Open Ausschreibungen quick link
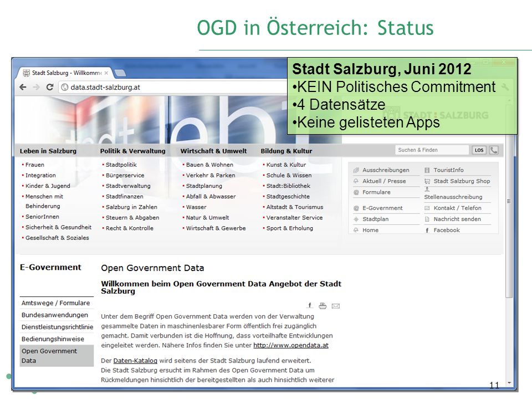This screenshot has height=399, width=532. tap(386, 170)
